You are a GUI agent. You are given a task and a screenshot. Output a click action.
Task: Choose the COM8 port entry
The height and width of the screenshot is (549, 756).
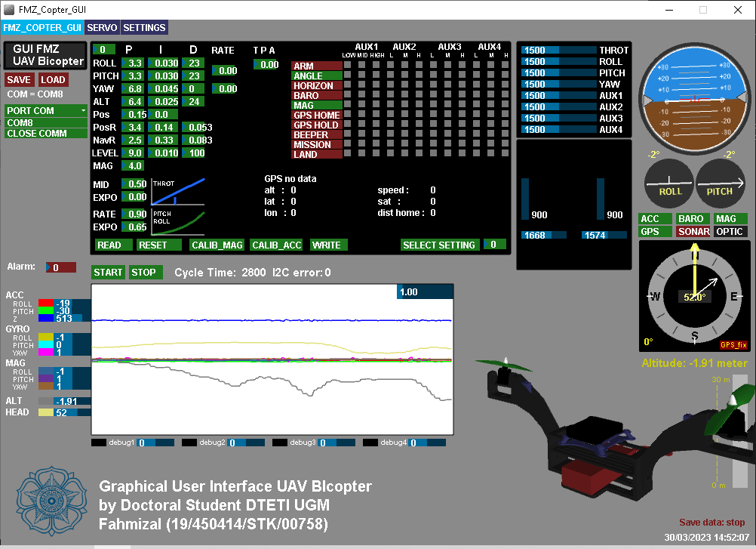click(46, 122)
